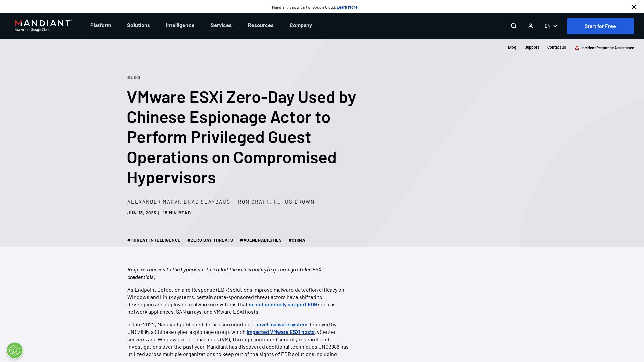Expand the Platform navigation dropdown

(100, 25)
